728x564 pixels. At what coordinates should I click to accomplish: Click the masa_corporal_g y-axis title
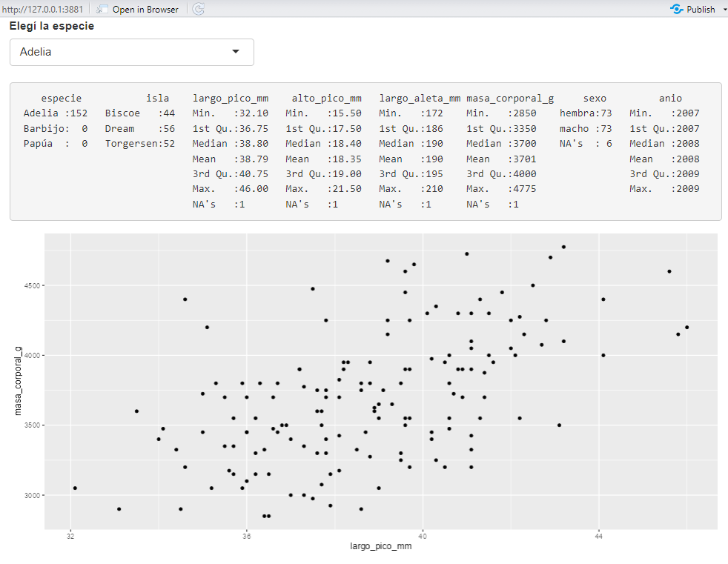click(x=19, y=380)
